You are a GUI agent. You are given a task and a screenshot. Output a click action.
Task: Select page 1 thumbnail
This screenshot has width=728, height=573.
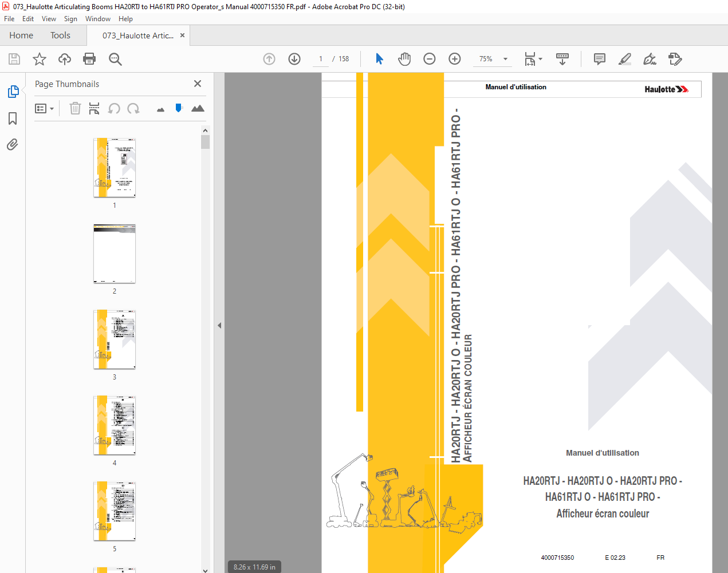(x=115, y=167)
